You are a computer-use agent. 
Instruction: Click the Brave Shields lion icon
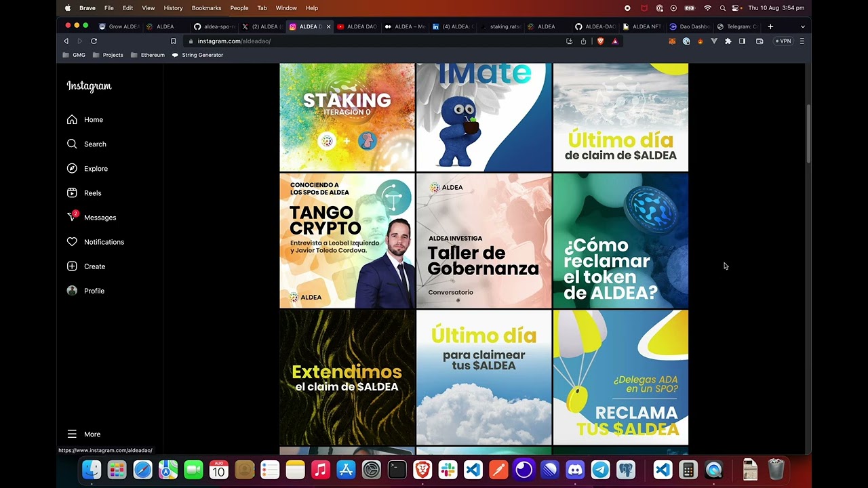[x=601, y=41]
